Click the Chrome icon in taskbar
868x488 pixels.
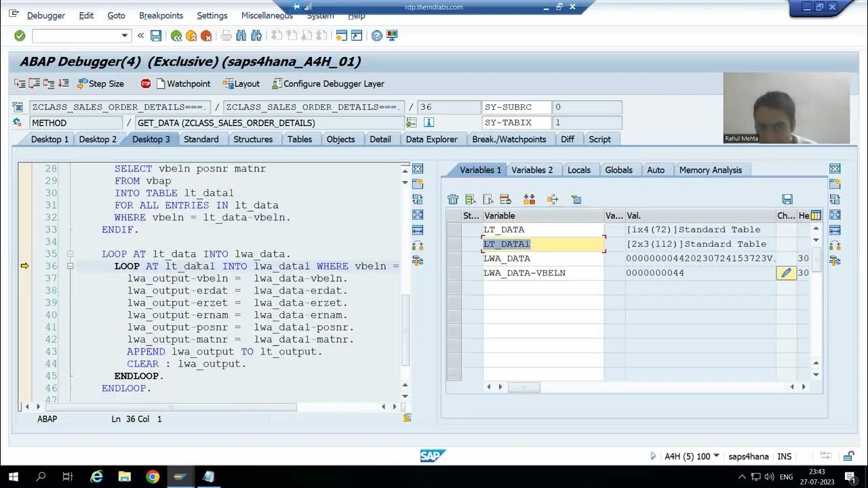153,476
